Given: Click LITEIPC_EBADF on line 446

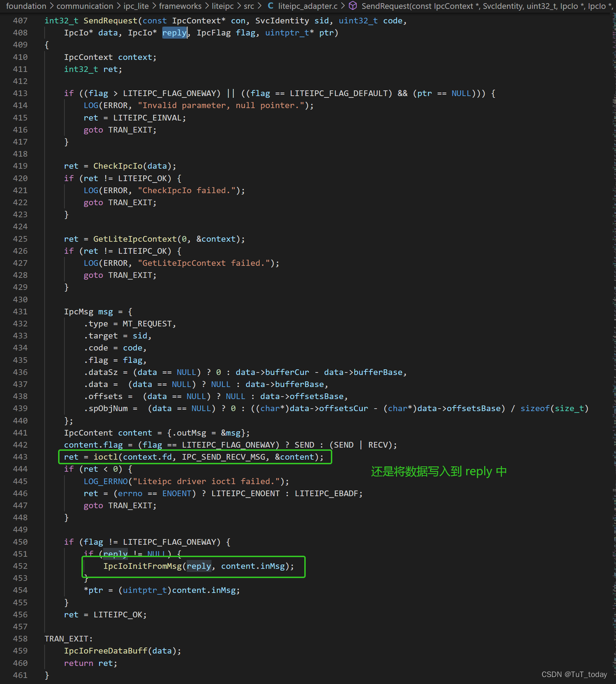Looking at the screenshot, I should point(327,494).
